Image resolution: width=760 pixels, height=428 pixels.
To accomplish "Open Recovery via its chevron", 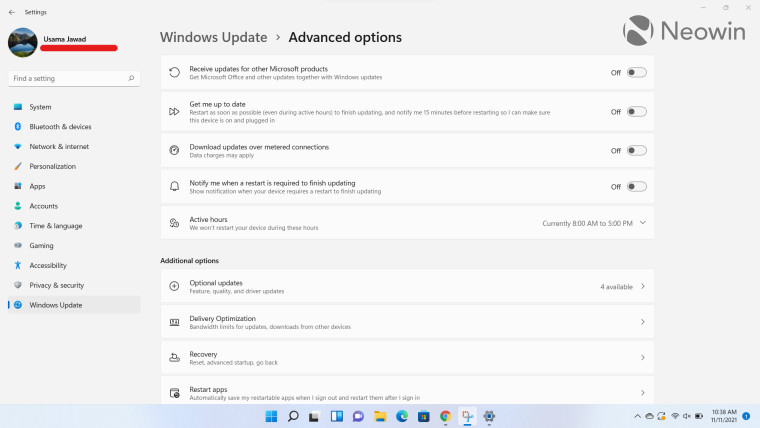I will pyautogui.click(x=643, y=358).
